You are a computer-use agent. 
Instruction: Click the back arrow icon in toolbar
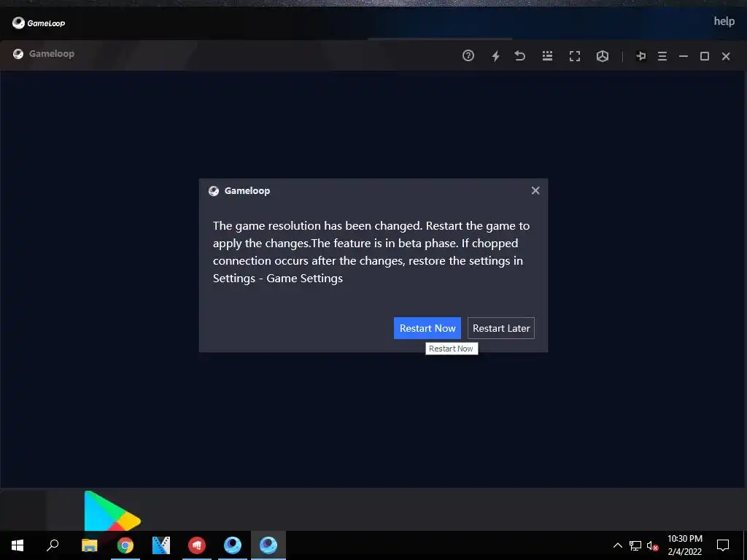pyautogui.click(x=519, y=55)
